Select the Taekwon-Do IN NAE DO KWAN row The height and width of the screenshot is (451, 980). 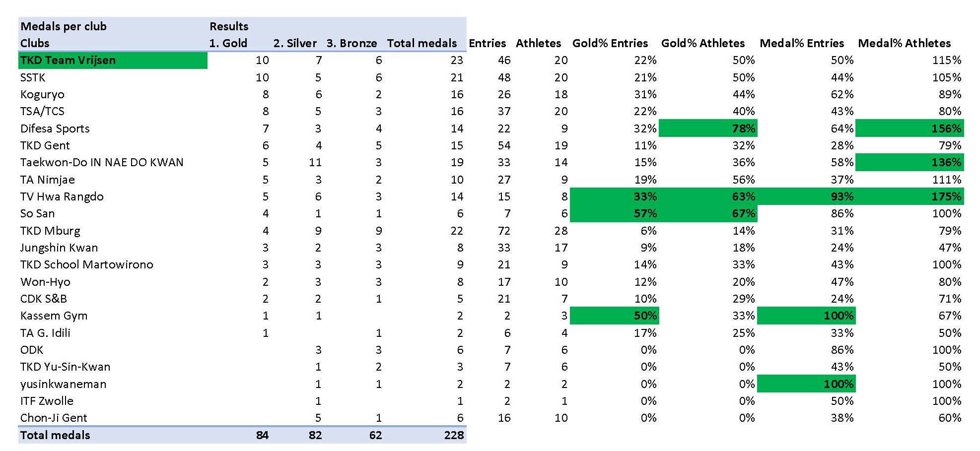point(102,162)
